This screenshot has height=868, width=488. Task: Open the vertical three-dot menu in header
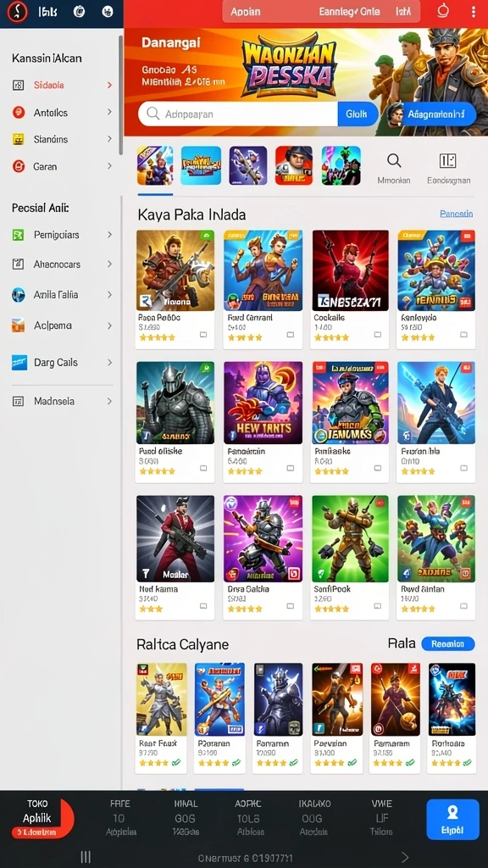[473, 12]
